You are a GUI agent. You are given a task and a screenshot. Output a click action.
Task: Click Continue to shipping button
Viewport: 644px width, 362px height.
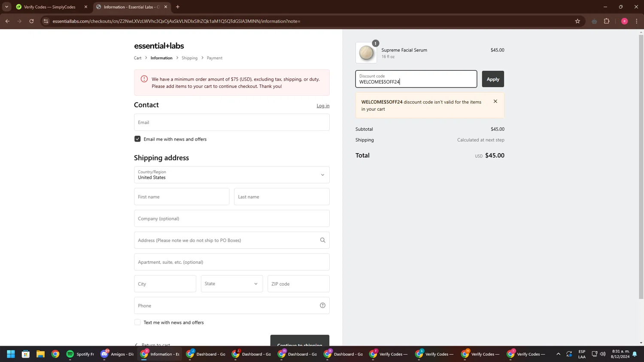[x=300, y=341]
